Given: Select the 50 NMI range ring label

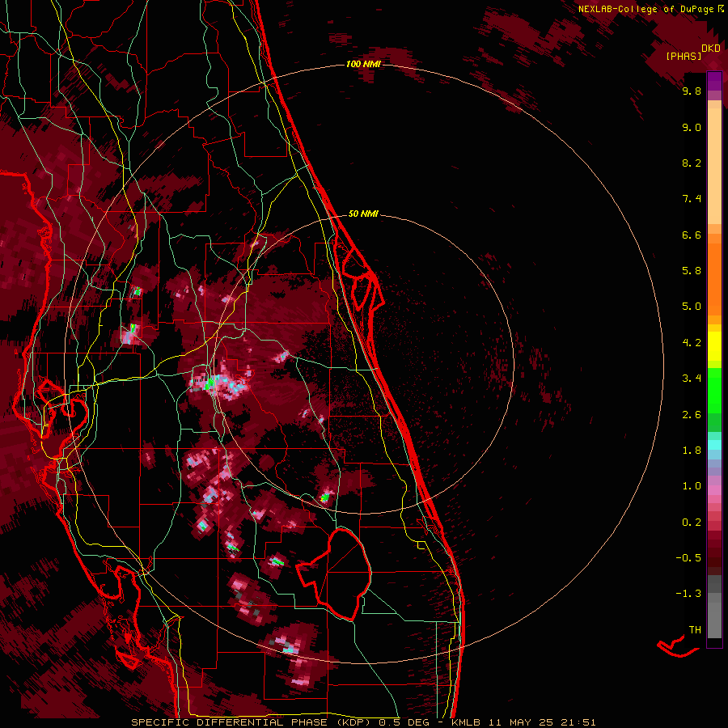Looking at the screenshot, I should coord(363,214).
